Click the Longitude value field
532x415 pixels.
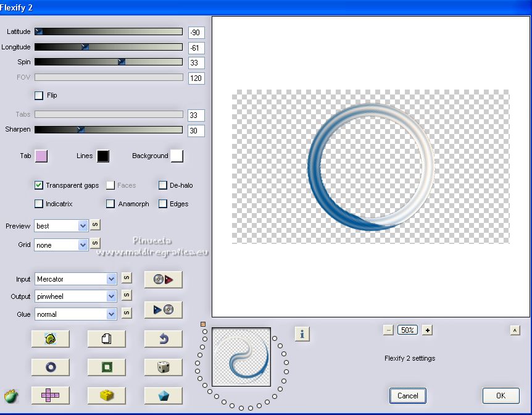pyautogui.click(x=196, y=48)
